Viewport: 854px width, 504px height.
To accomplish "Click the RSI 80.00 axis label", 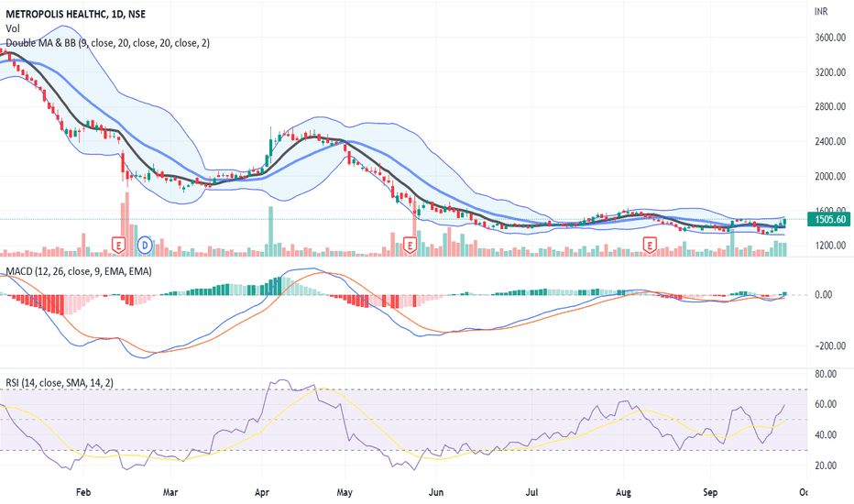I will [826, 374].
